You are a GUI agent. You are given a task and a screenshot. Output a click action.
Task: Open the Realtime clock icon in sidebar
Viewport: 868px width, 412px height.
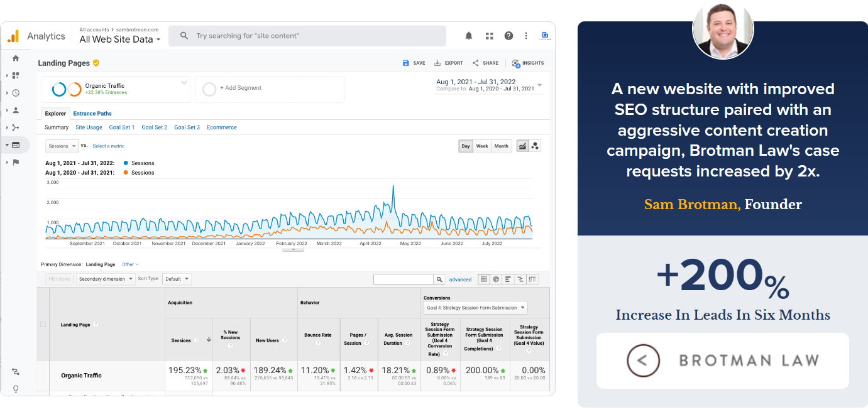(x=16, y=93)
